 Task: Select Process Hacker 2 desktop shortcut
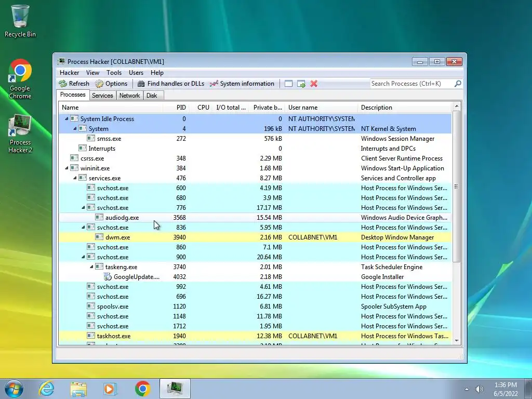20,134
